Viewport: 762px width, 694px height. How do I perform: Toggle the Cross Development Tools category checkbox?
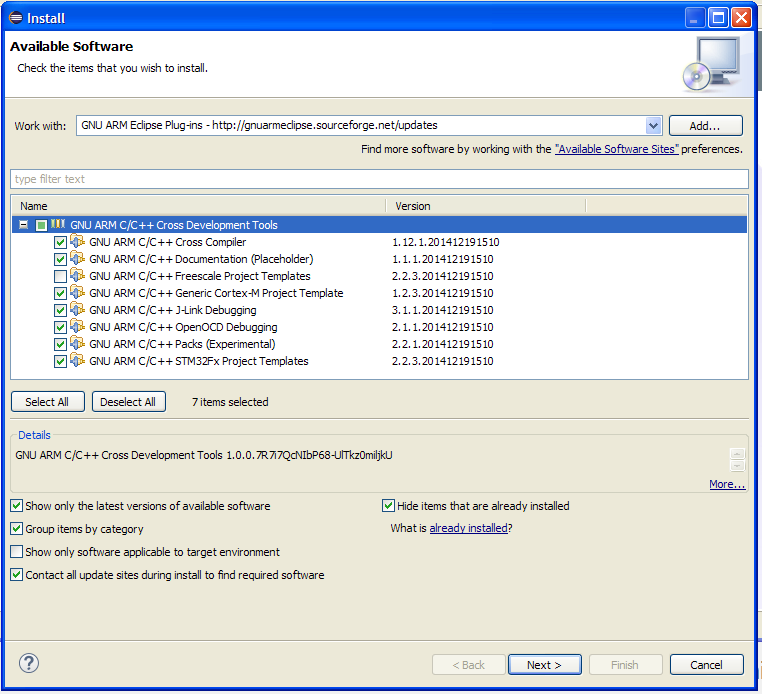click(41, 225)
